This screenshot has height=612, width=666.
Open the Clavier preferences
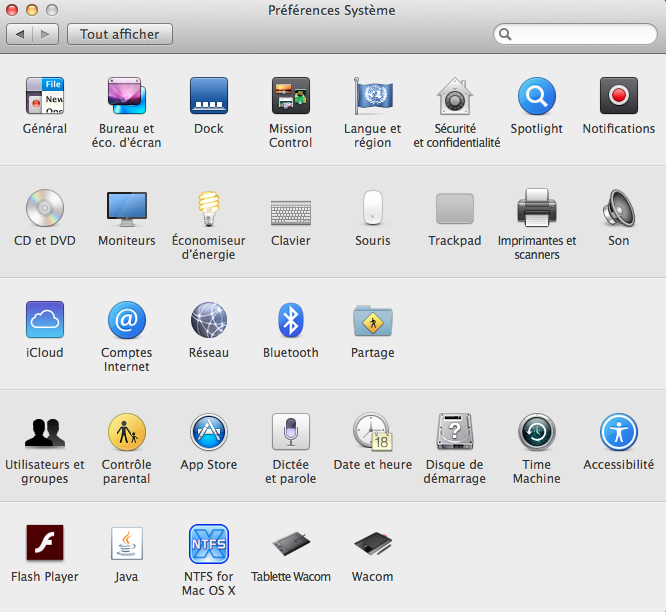tap(290, 209)
